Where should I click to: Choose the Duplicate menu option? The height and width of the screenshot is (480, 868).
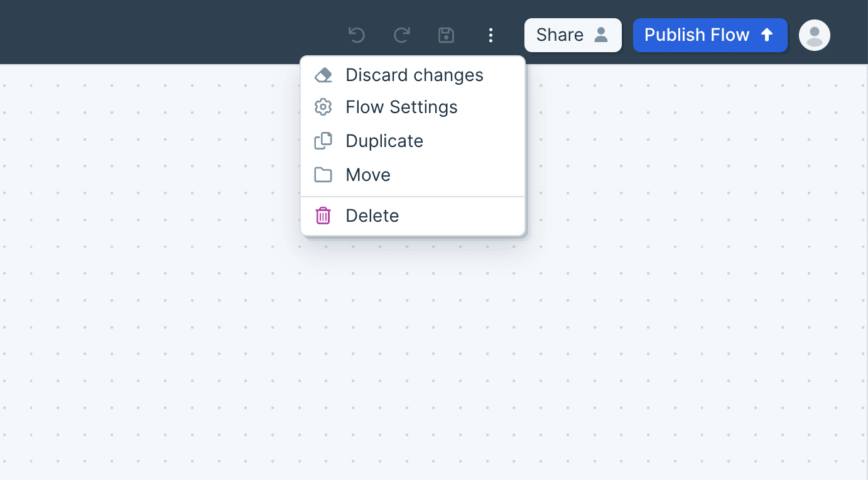[384, 141]
